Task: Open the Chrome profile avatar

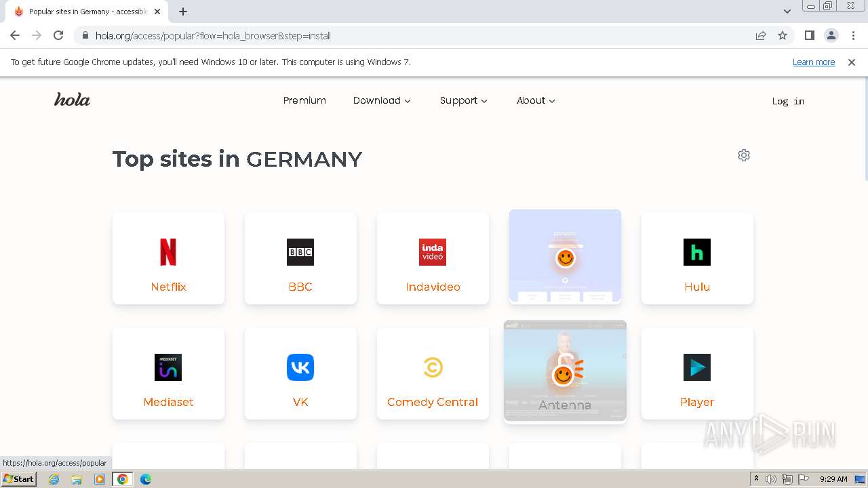Action: click(x=831, y=35)
